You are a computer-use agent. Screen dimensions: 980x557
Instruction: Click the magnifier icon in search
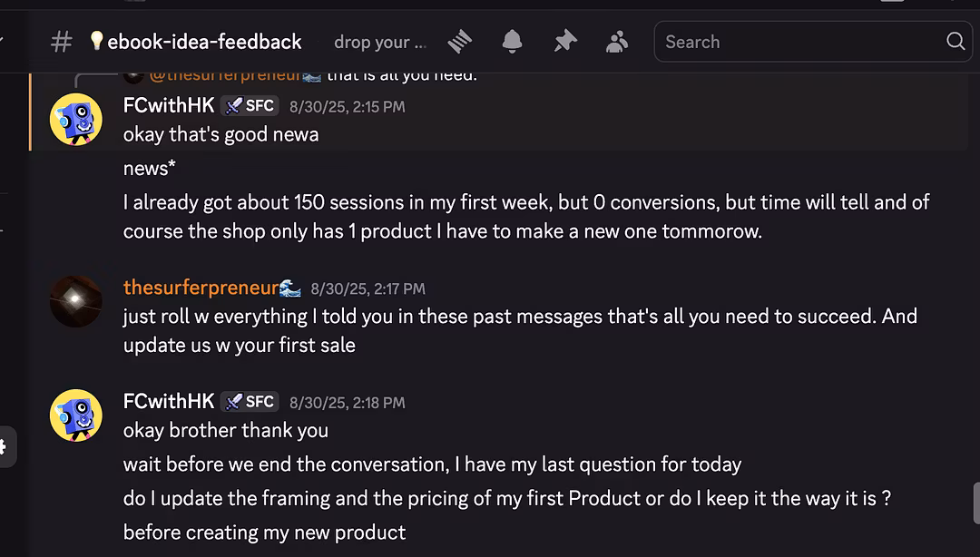955,42
